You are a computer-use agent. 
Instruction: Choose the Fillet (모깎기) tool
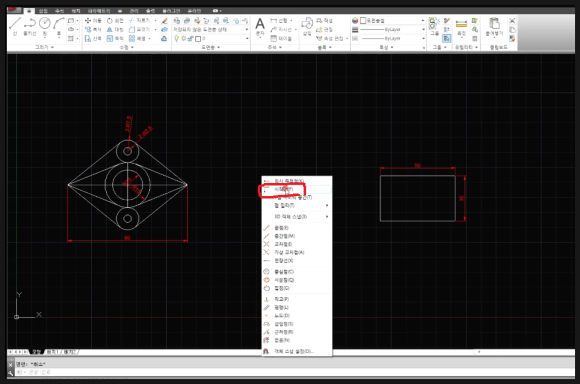click(x=140, y=30)
